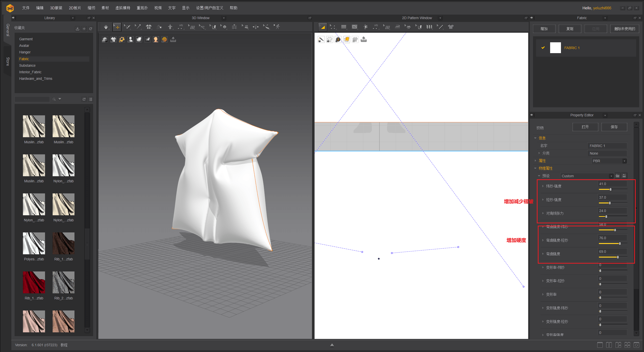The width and height of the screenshot is (644, 352).
Task: Select the red Rib_1 fabric thumbnail
Action: (34, 282)
